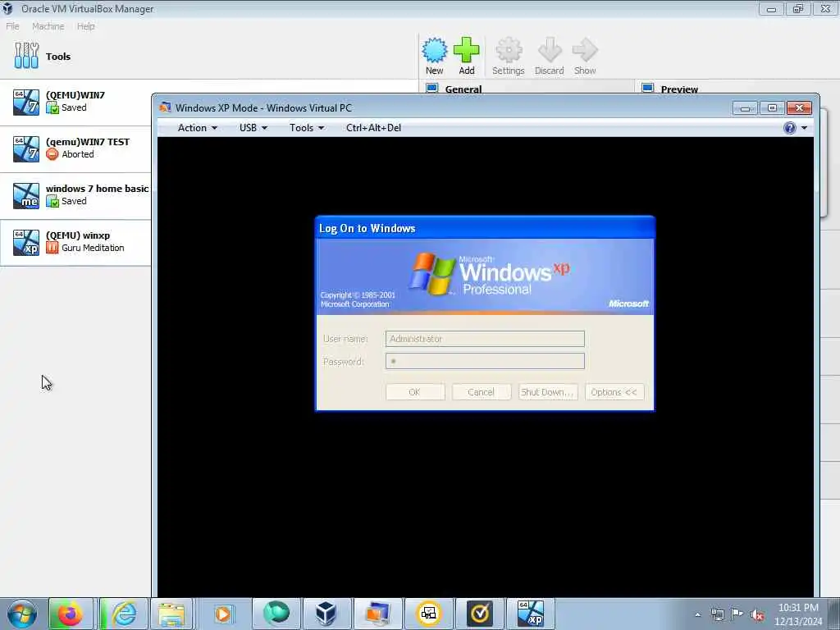The width and height of the screenshot is (840, 630).
Task: Click the Windows ME icon of home basic VM
Action: point(26,195)
